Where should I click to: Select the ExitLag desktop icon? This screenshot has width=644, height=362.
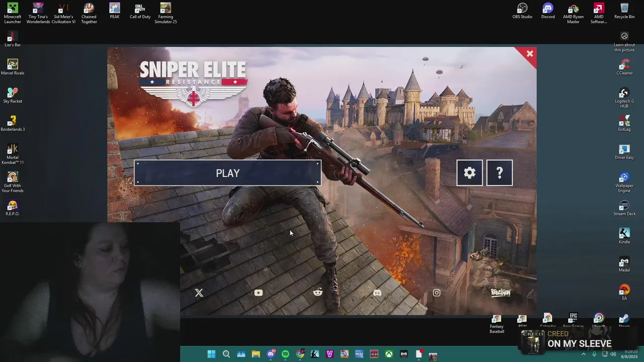click(624, 124)
